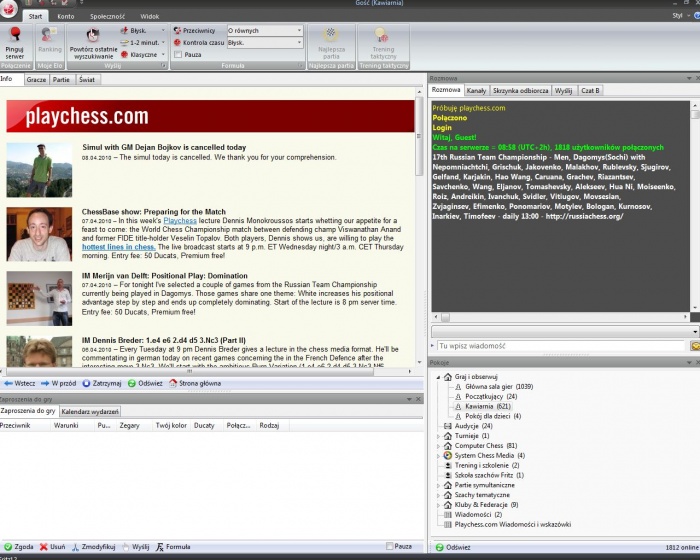Expand the Computer Chess tree node
Screen dimensions: 700x560
pos(437,446)
